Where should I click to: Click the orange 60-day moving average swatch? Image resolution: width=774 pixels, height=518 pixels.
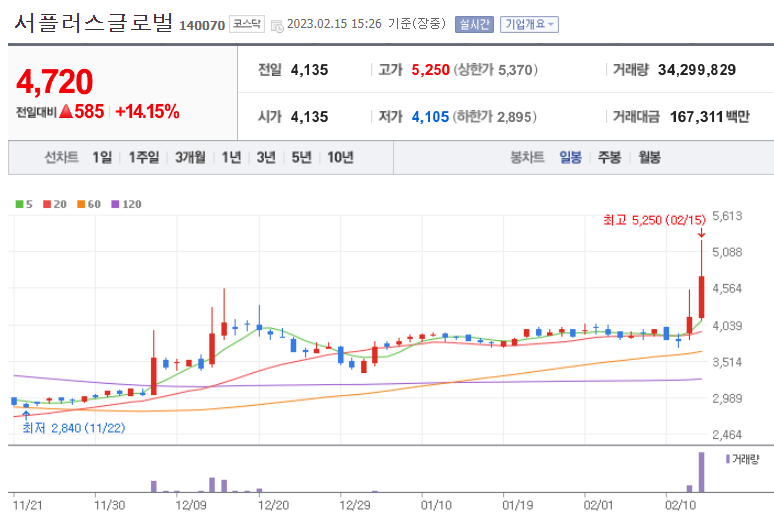(x=81, y=204)
